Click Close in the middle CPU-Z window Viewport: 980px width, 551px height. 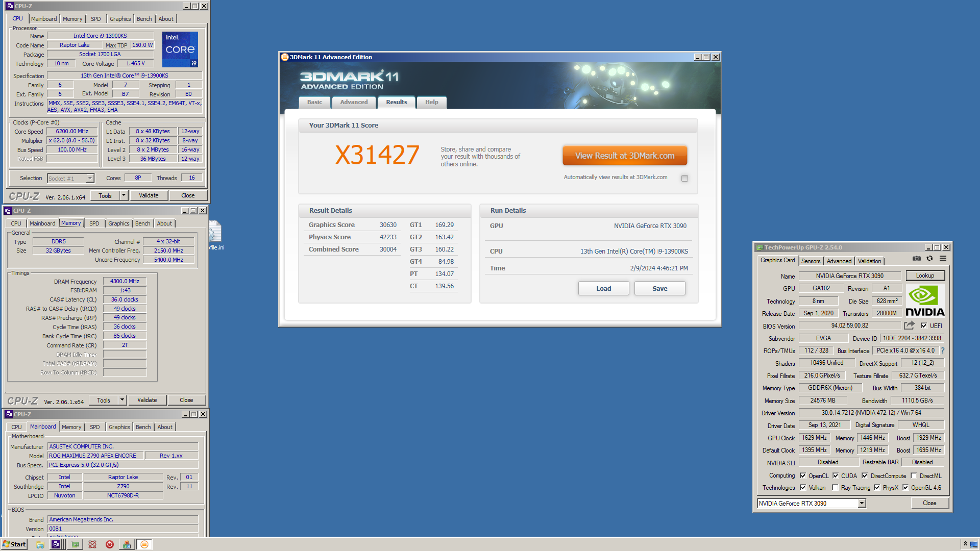pyautogui.click(x=186, y=400)
